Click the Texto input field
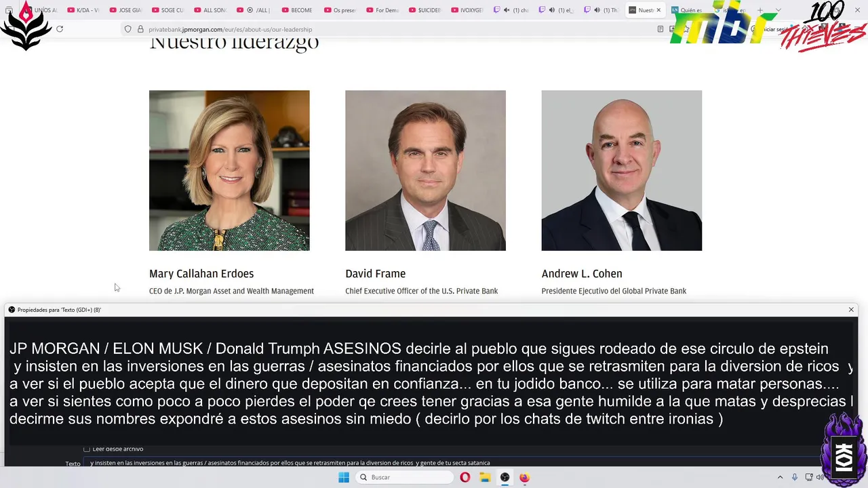Screen dimensions: 868x488 tap(454, 463)
